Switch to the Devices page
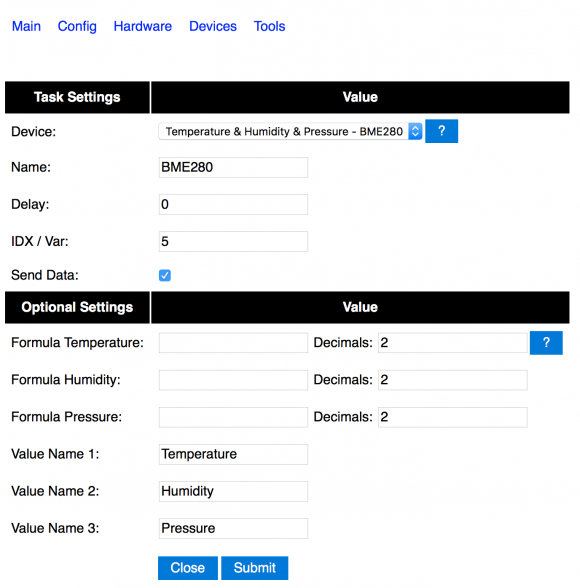580x588 pixels. [x=213, y=26]
